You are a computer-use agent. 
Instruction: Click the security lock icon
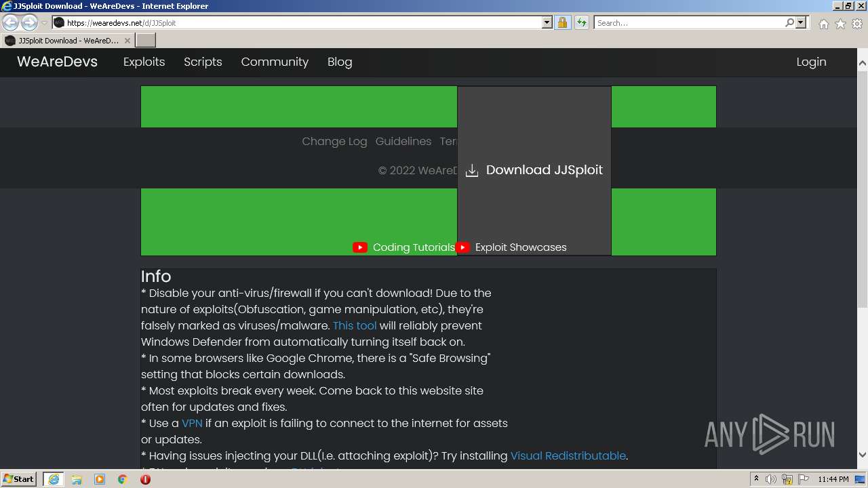pyautogui.click(x=562, y=22)
